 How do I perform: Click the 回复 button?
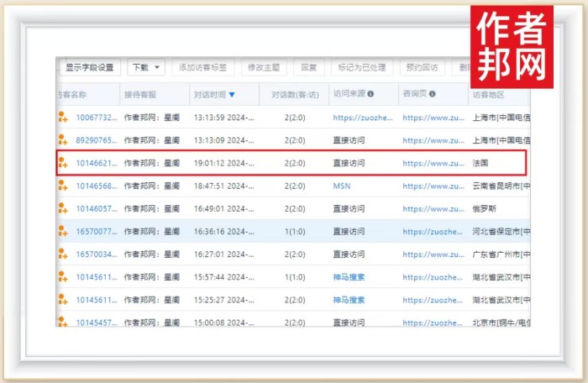coord(308,67)
